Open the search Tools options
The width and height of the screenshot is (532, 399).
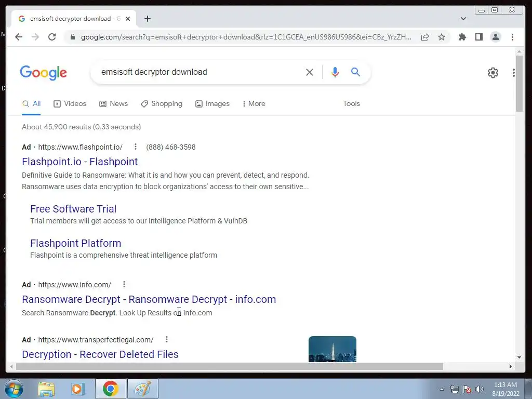351,104
